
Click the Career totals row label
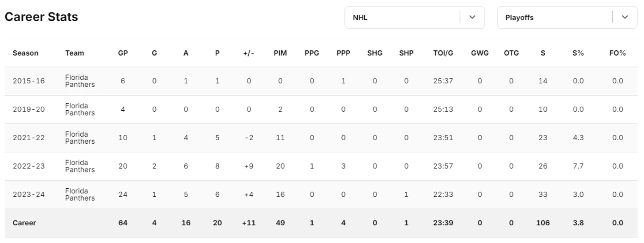24,223
